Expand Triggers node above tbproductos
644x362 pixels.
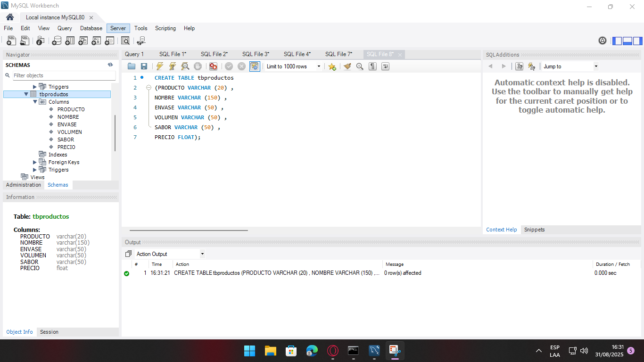[x=35, y=87]
